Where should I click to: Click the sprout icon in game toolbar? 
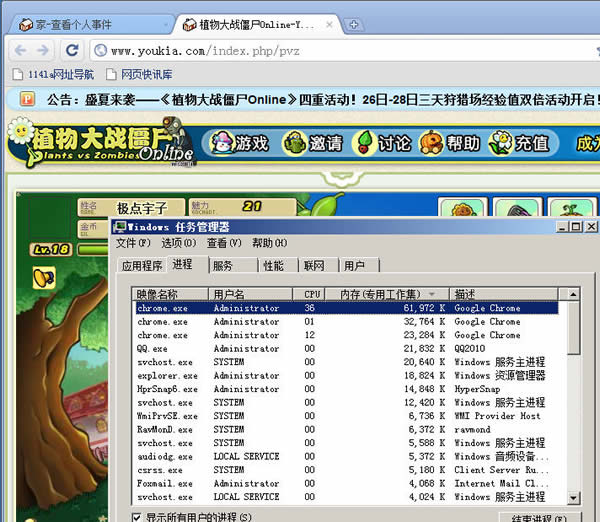tap(572, 208)
